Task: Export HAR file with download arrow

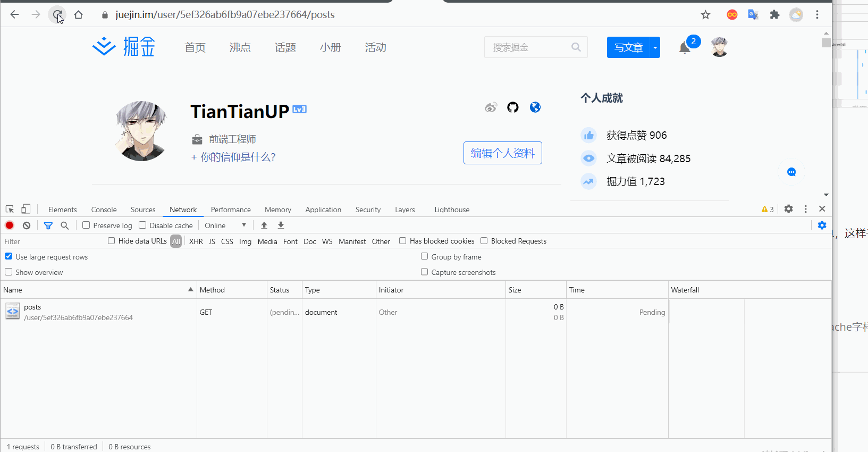Action: [x=281, y=225]
